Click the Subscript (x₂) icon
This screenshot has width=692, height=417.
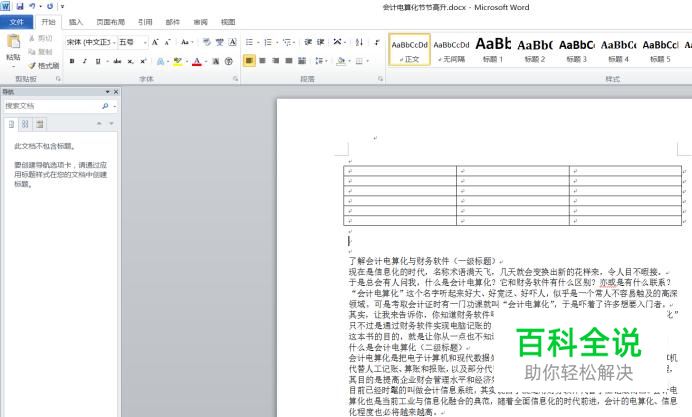click(131, 61)
